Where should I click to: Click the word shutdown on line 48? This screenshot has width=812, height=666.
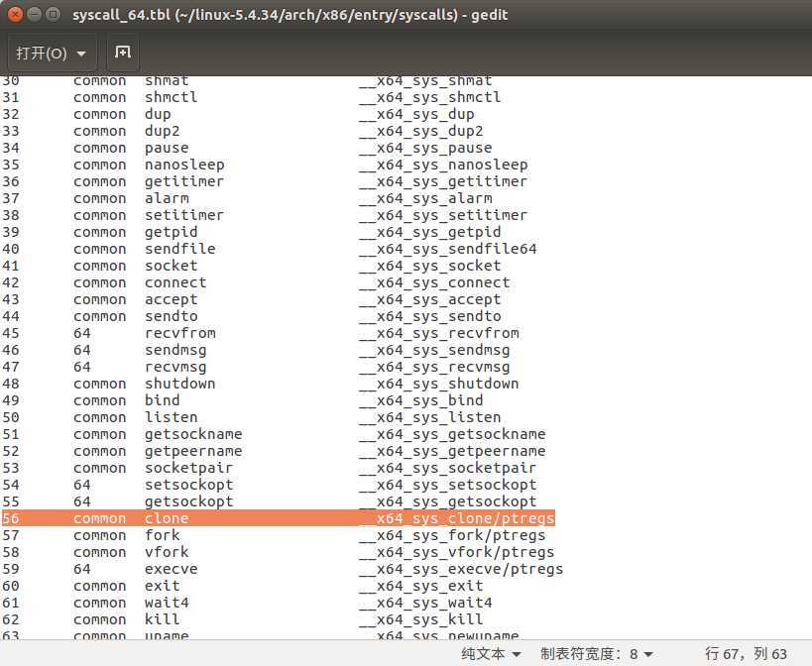point(179,384)
